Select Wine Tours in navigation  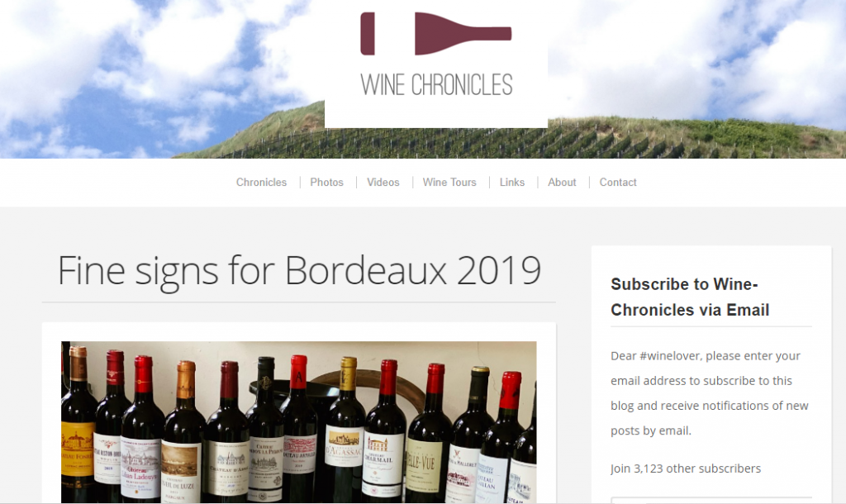[449, 183]
